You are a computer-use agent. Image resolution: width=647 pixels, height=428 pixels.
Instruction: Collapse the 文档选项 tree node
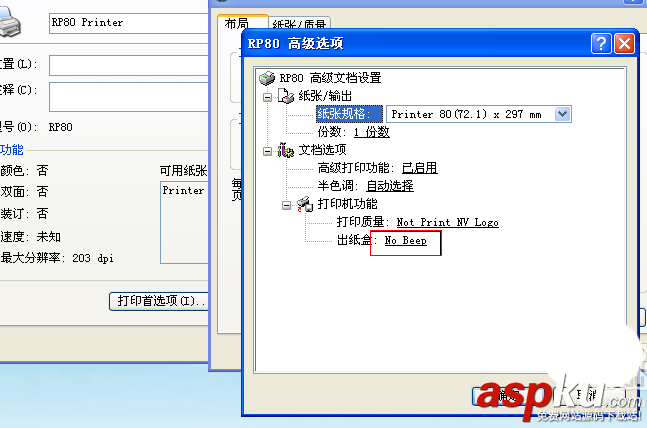coord(267,151)
